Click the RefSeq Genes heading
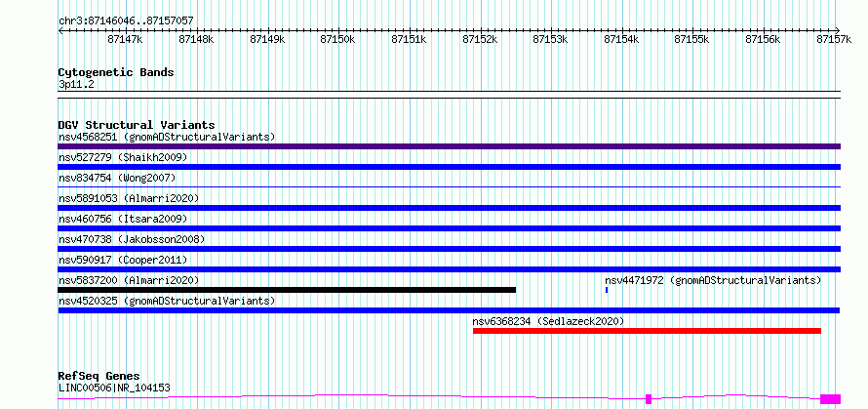Screen dimensions: 868x409 pos(99,376)
